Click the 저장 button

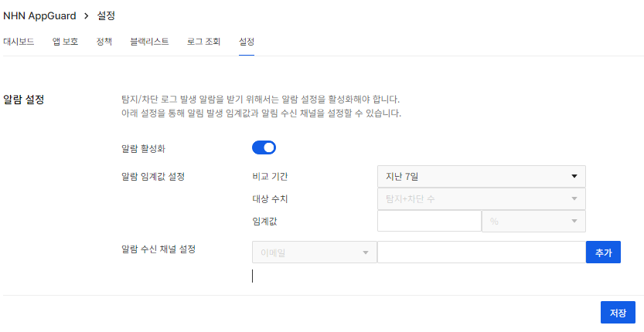pyautogui.click(x=618, y=313)
